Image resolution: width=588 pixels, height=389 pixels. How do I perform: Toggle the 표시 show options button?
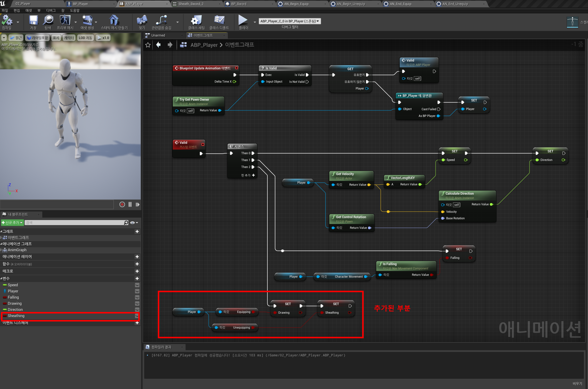tap(56, 38)
